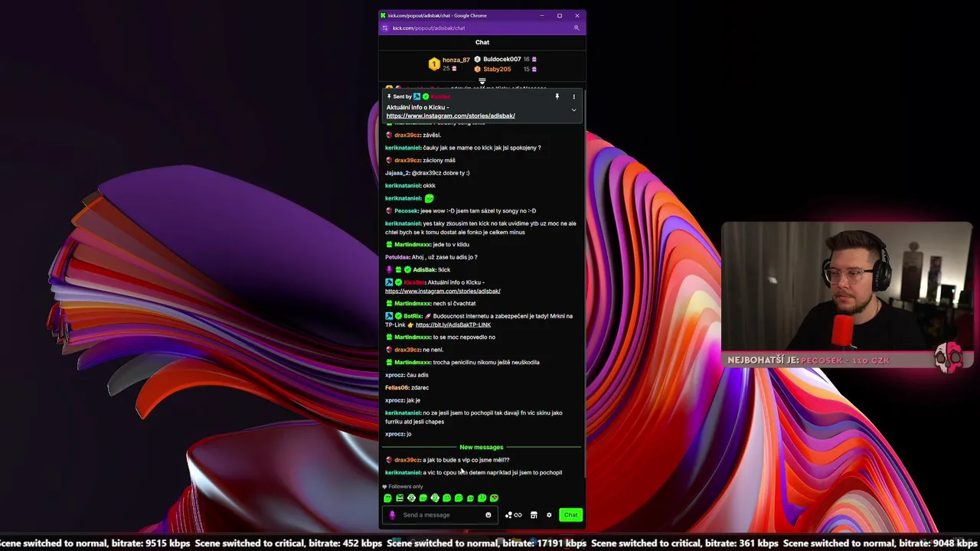The height and width of the screenshot is (551, 980).
Task: Open channel points infinity icon
Action: pos(513,515)
